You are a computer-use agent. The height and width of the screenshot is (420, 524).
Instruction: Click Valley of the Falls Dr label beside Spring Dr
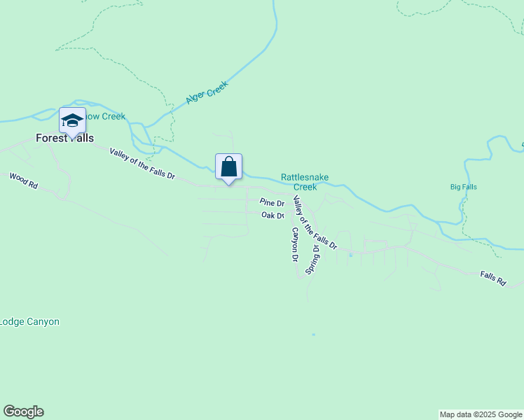315,223
